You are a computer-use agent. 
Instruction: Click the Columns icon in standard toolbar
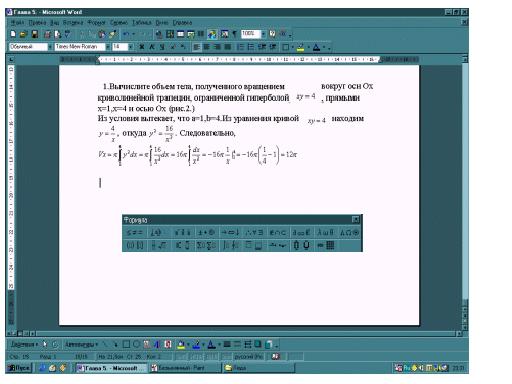pos(201,34)
